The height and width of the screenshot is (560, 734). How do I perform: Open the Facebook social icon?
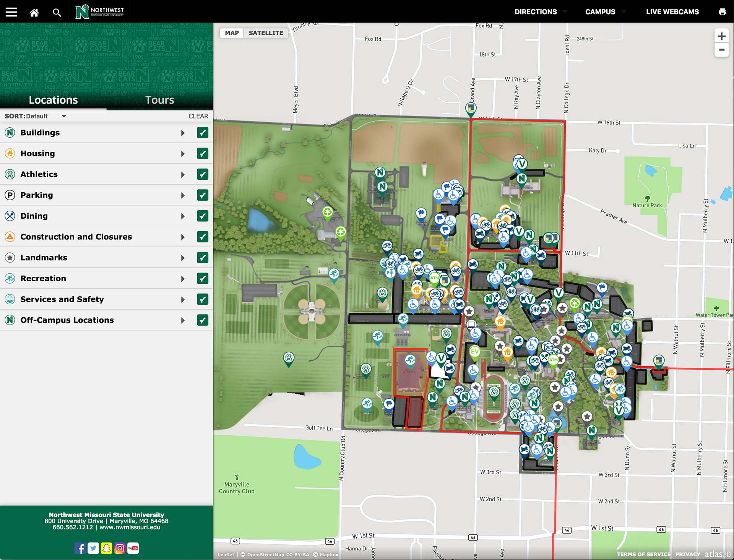80,548
